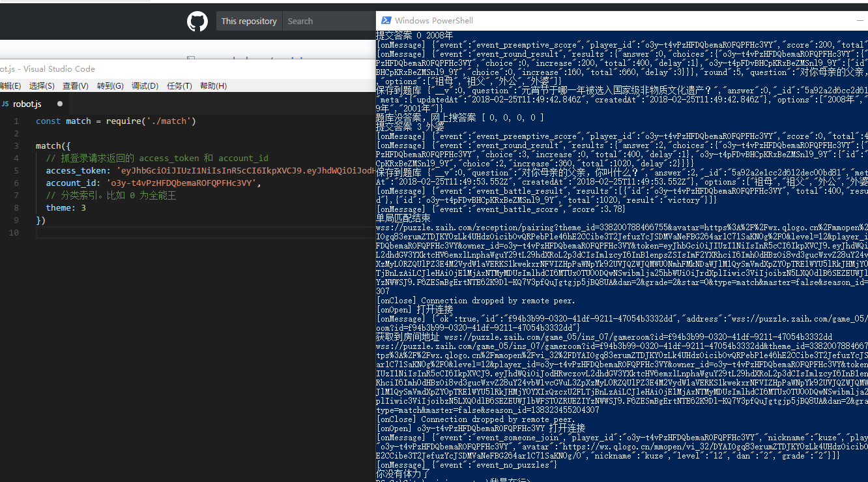Select the robot.js editor tab

[x=34, y=104]
